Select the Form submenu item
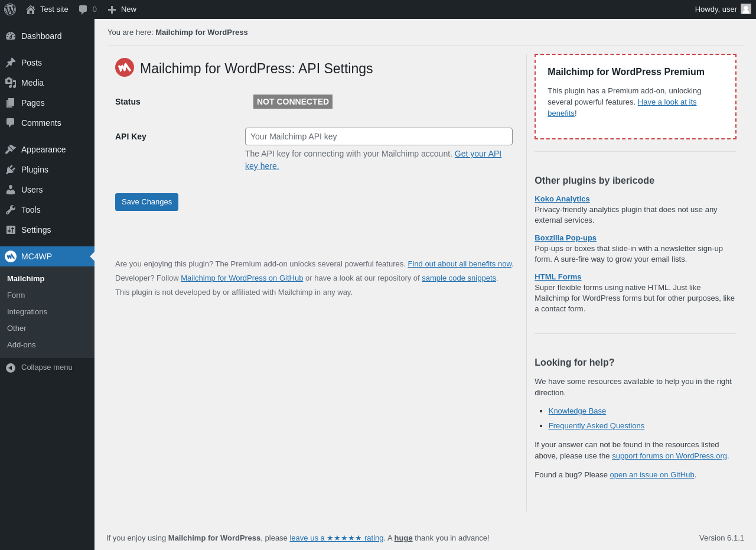Screen dimensions: 756x550 coord(16,295)
